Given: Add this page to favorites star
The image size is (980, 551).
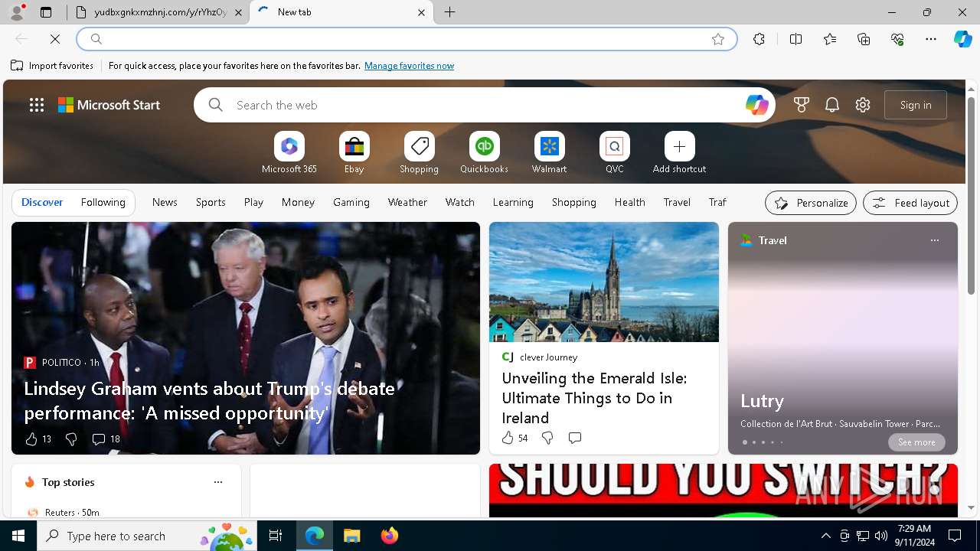Looking at the screenshot, I should 718,39.
